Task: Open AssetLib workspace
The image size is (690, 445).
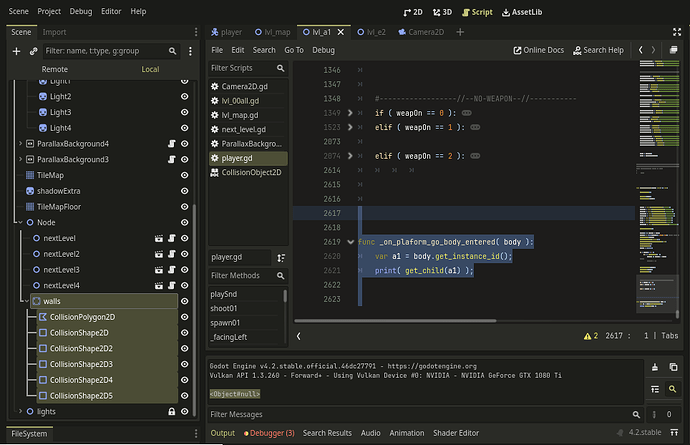Action: pos(522,12)
